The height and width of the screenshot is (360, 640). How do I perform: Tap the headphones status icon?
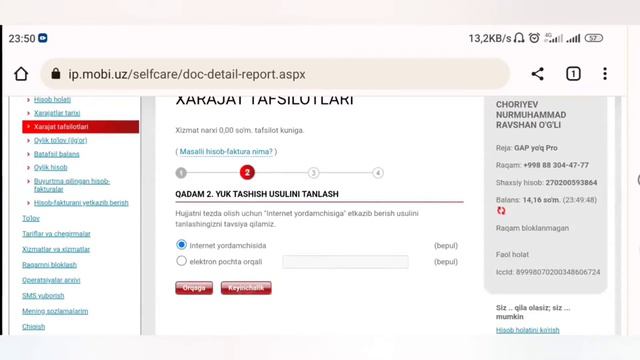(519, 38)
